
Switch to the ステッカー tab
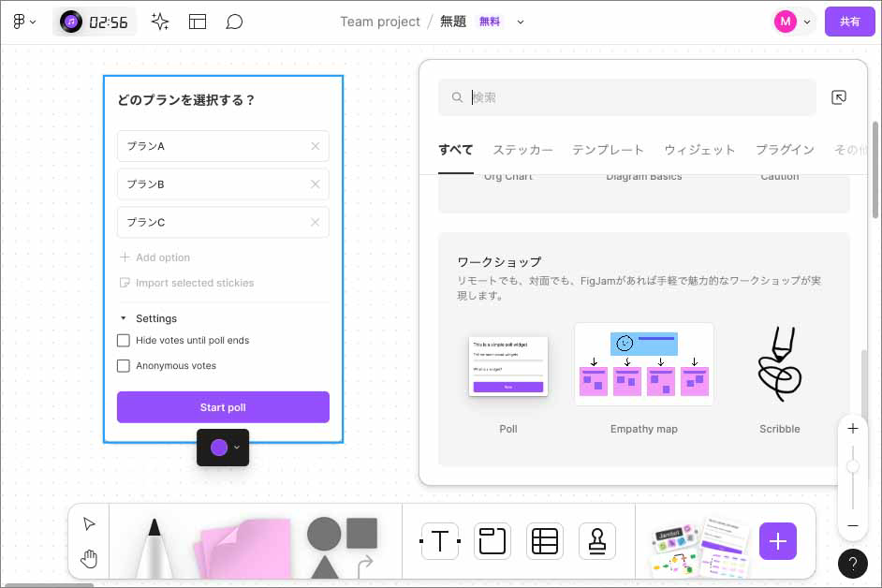[x=522, y=149]
